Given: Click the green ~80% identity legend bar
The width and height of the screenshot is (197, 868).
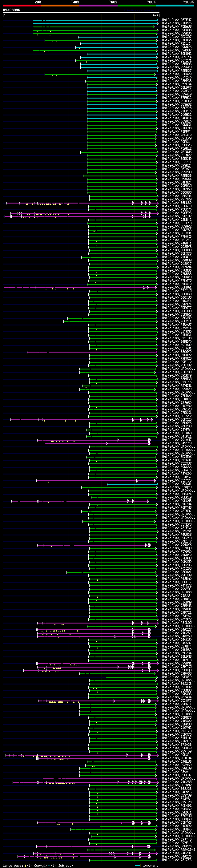Looking at the screenshot, I should 137,6.
